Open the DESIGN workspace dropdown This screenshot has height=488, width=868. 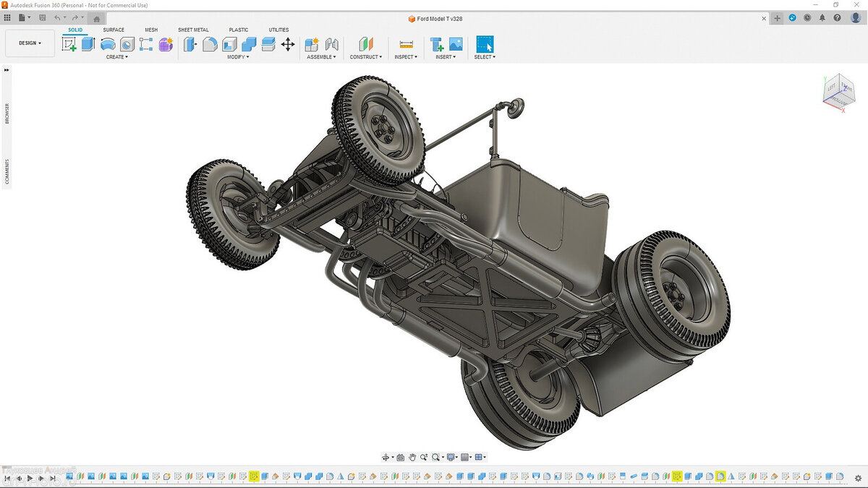pyautogui.click(x=30, y=43)
